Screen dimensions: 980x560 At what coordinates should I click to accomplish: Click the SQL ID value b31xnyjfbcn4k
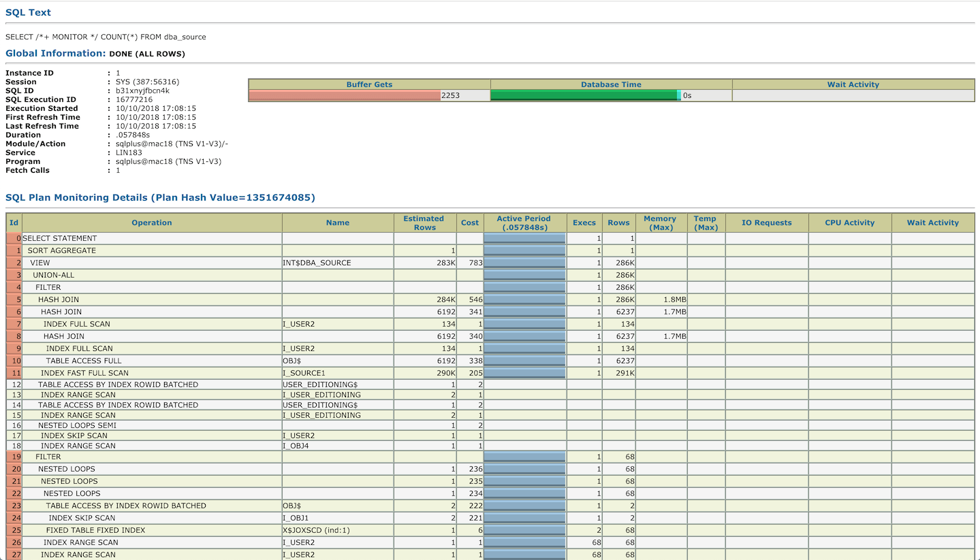point(143,90)
